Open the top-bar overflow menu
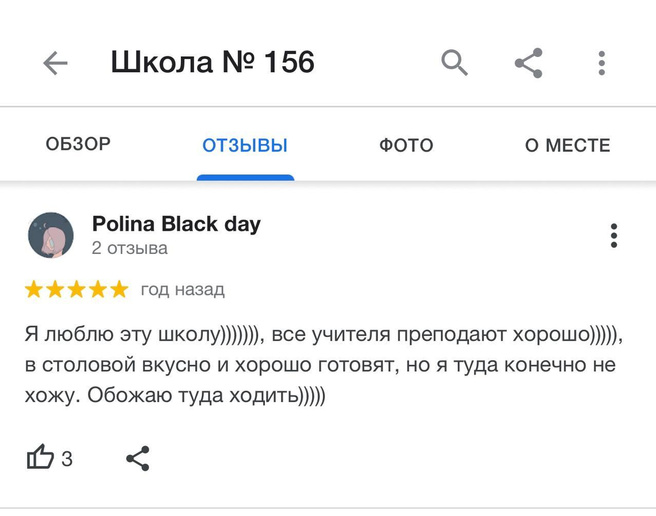 click(x=601, y=64)
